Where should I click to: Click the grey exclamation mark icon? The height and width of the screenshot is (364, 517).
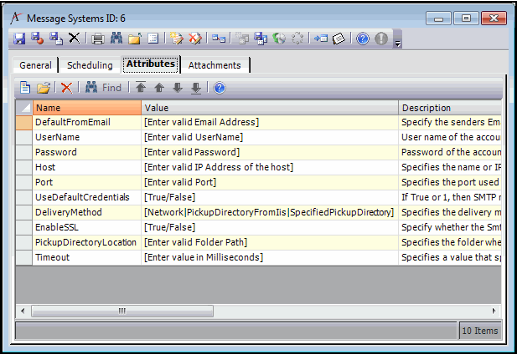(x=381, y=39)
